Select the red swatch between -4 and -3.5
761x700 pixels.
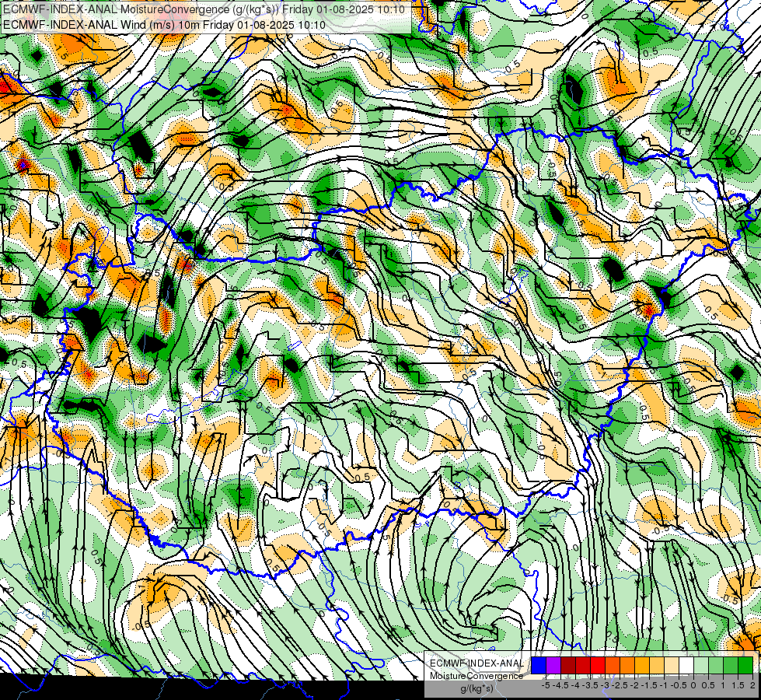(583, 665)
